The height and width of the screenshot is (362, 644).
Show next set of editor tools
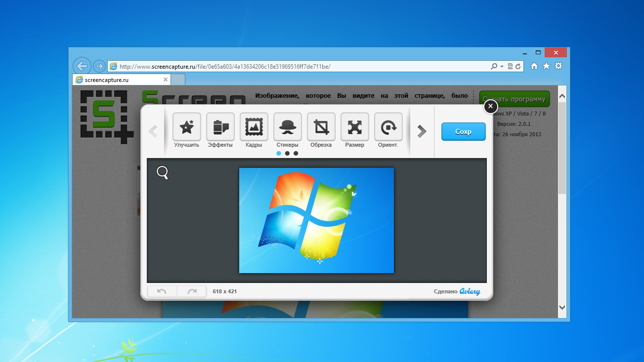[422, 131]
